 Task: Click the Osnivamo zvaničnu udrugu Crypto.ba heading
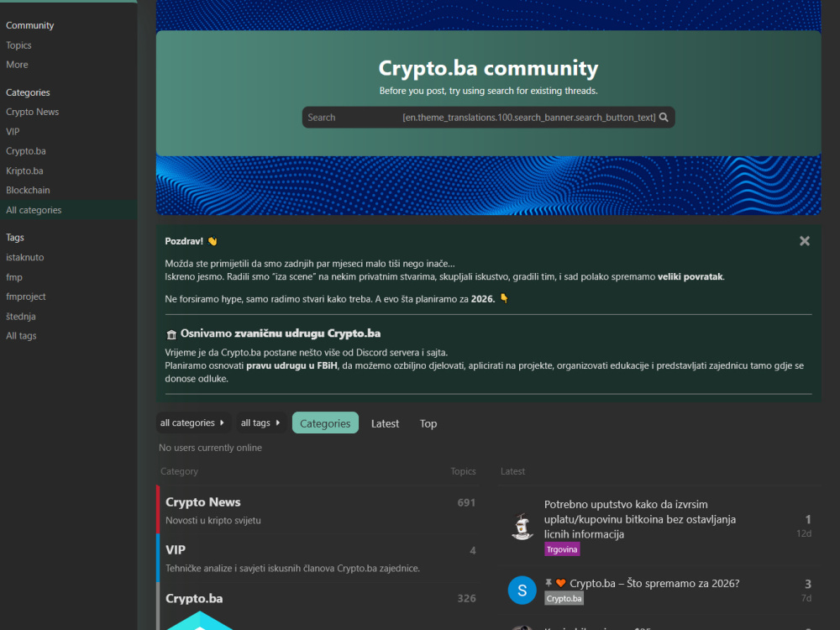pyautogui.click(x=281, y=333)
